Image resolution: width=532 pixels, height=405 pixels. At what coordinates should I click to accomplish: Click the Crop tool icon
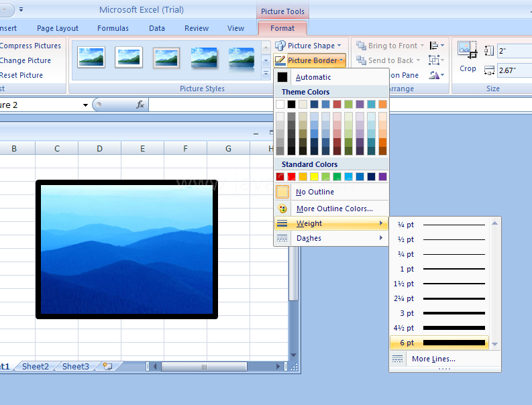coord(467,50)
